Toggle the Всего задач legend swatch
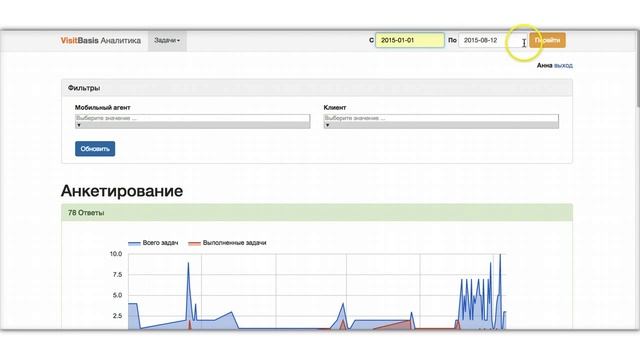 [134, 243]
